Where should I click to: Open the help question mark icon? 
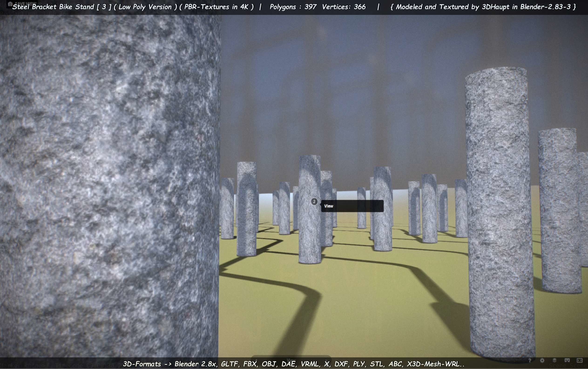(x=530, y=361)
